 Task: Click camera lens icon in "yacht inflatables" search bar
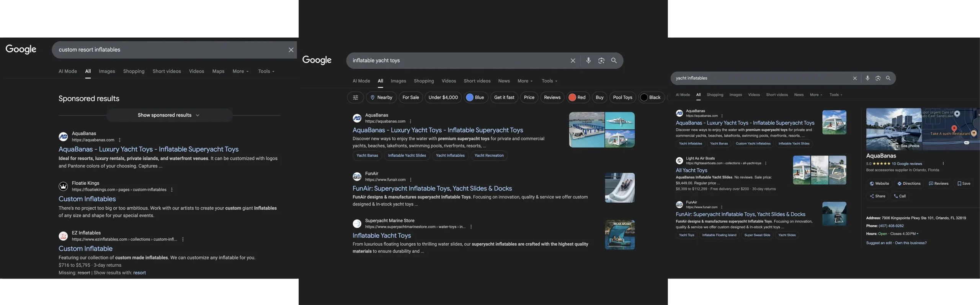(878, 78)
